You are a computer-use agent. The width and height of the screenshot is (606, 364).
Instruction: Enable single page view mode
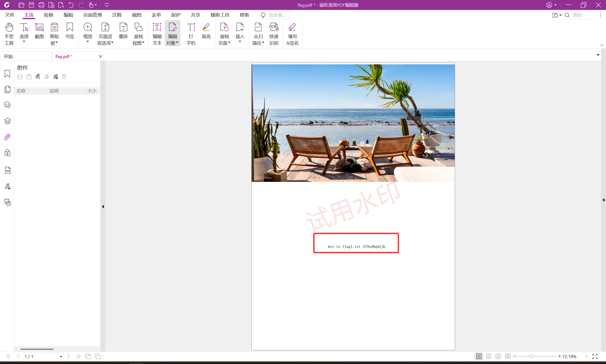point(479,356)
